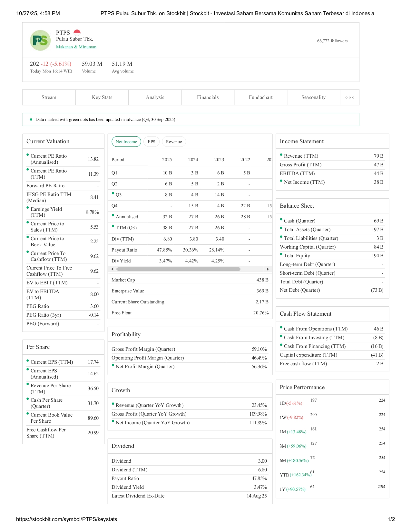Click the 59.03 M Volume figure
Screen dimensions: 411x532
coord(92,64)
